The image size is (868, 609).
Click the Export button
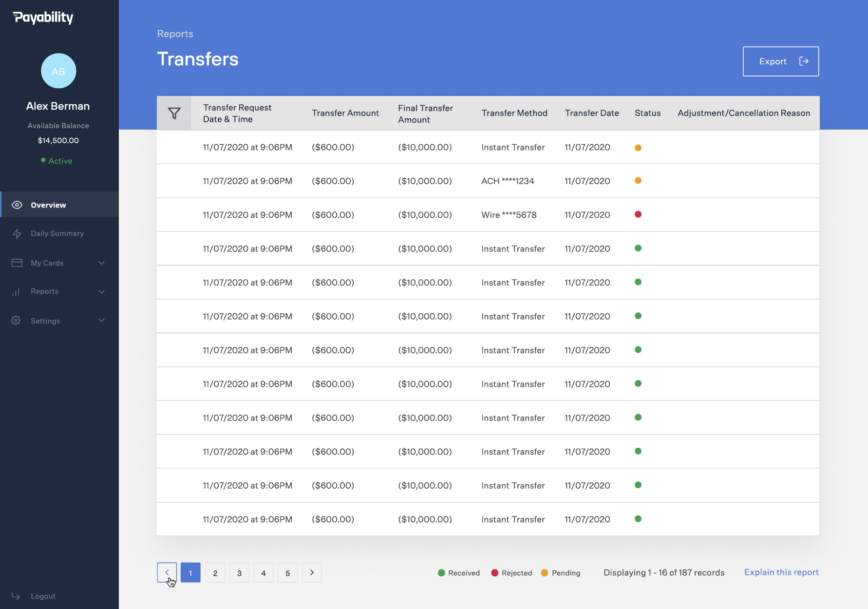[x=780, y=61]
